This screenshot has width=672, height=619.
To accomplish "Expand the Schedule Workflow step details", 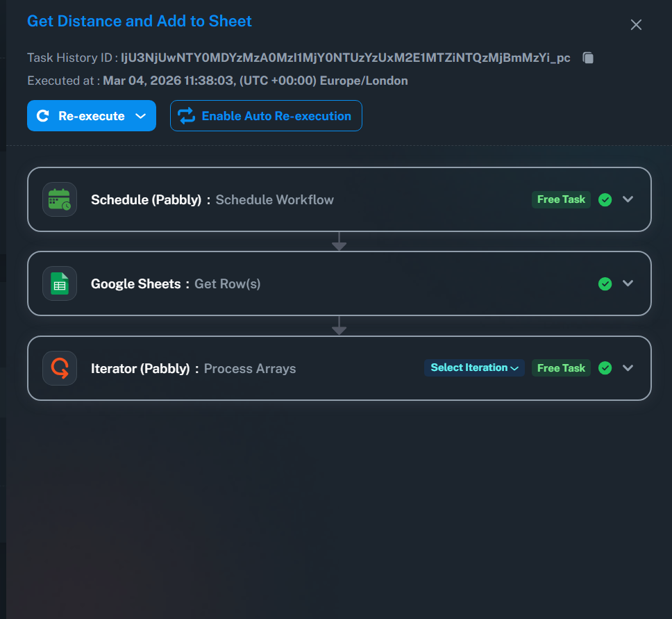I will [628, 199].
